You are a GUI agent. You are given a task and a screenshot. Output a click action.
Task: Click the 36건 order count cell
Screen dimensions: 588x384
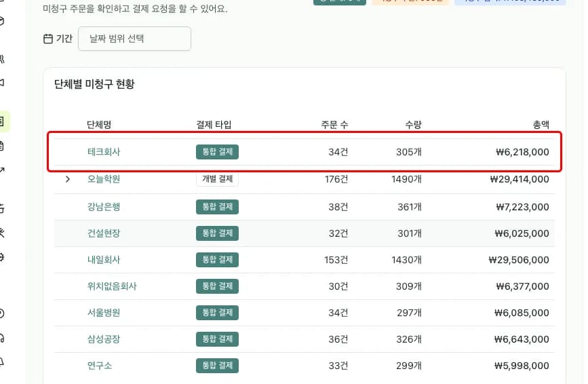[338, 339]
